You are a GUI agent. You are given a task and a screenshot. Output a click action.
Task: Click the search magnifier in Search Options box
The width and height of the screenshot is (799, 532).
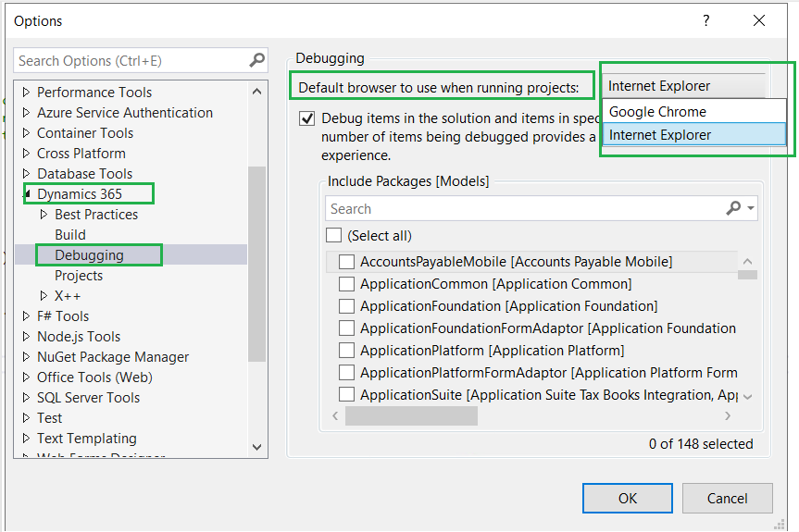click(x=257, y=60)
